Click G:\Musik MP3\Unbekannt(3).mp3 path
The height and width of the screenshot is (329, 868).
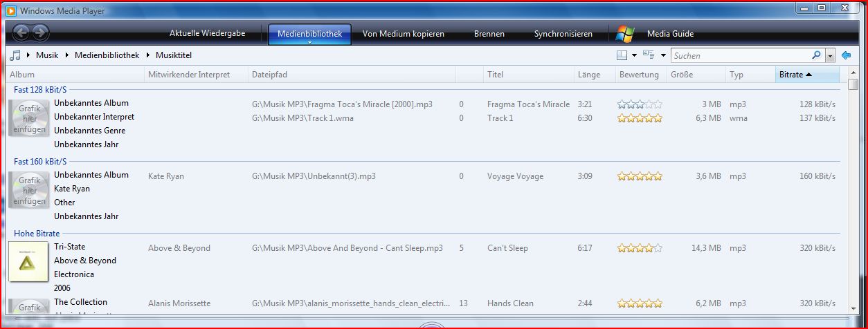(x=314, y=176)
